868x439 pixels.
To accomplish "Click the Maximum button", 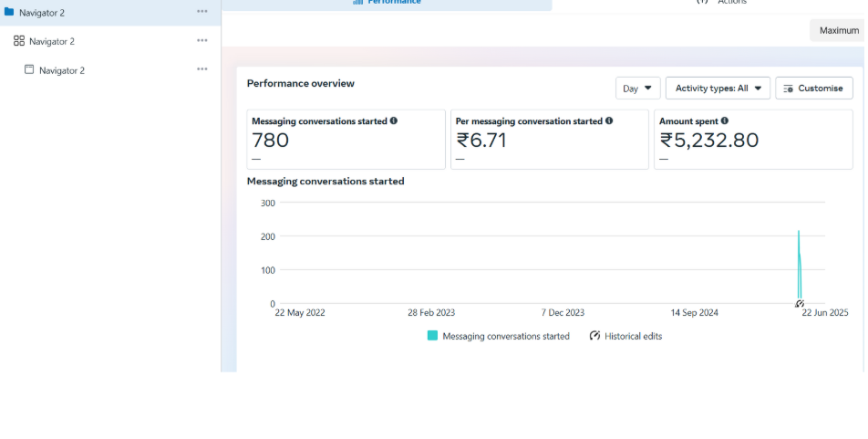I will click(x=837, y=30).
